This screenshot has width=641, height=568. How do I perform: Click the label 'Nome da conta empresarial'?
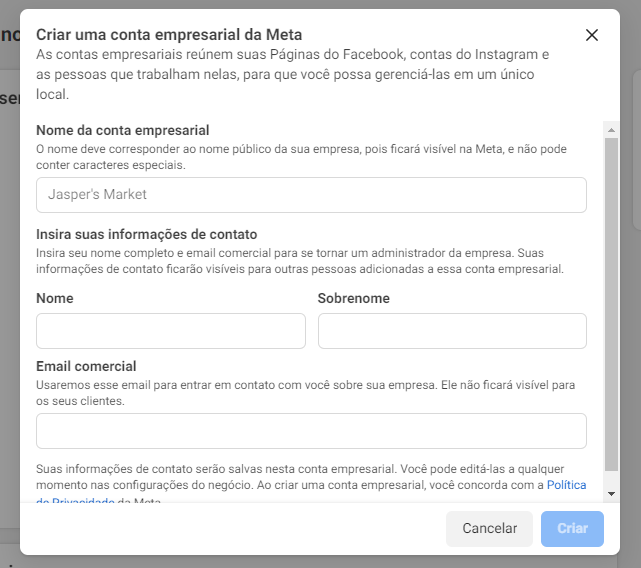click(123, 130)
